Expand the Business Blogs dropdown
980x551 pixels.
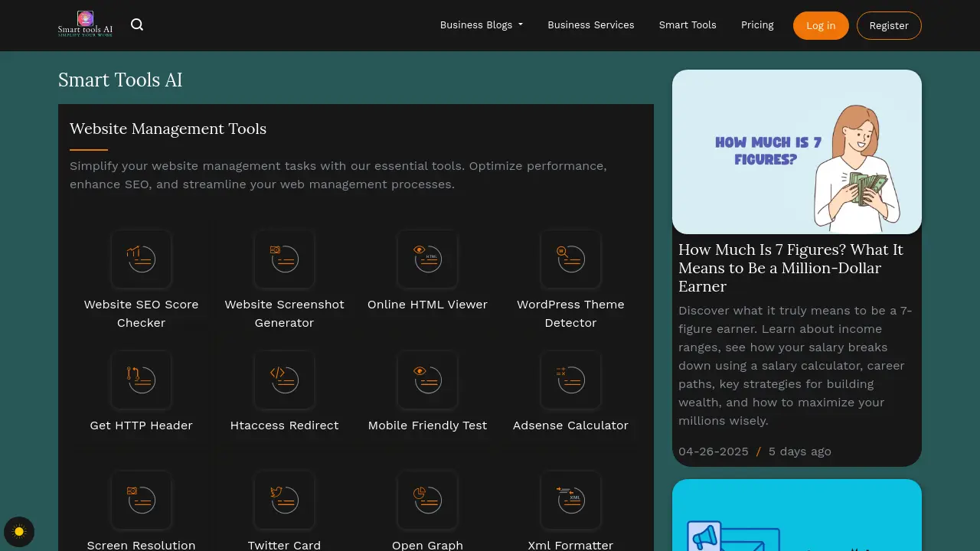[x=482, y=25]
